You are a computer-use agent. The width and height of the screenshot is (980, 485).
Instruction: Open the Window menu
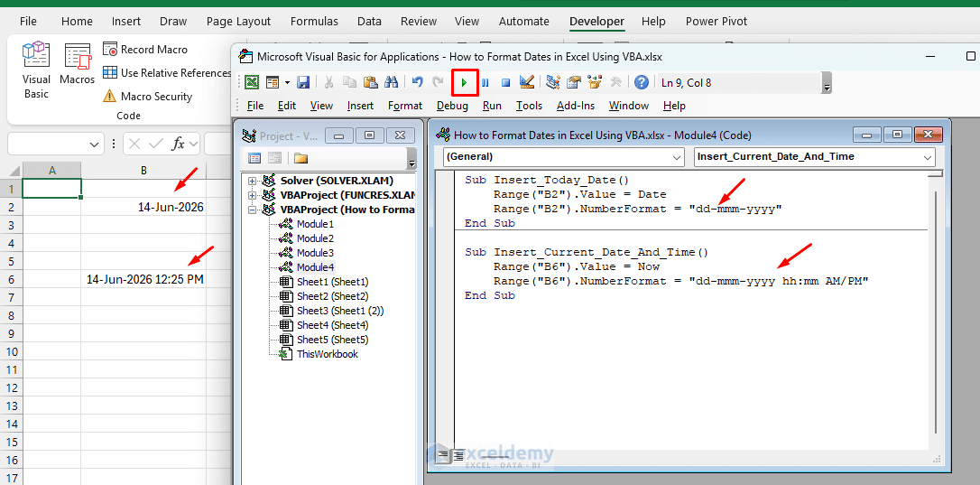[629, 106]
